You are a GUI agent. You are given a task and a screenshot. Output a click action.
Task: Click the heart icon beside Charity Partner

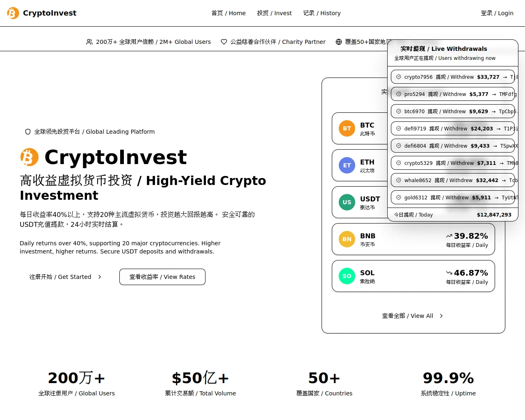224,42
